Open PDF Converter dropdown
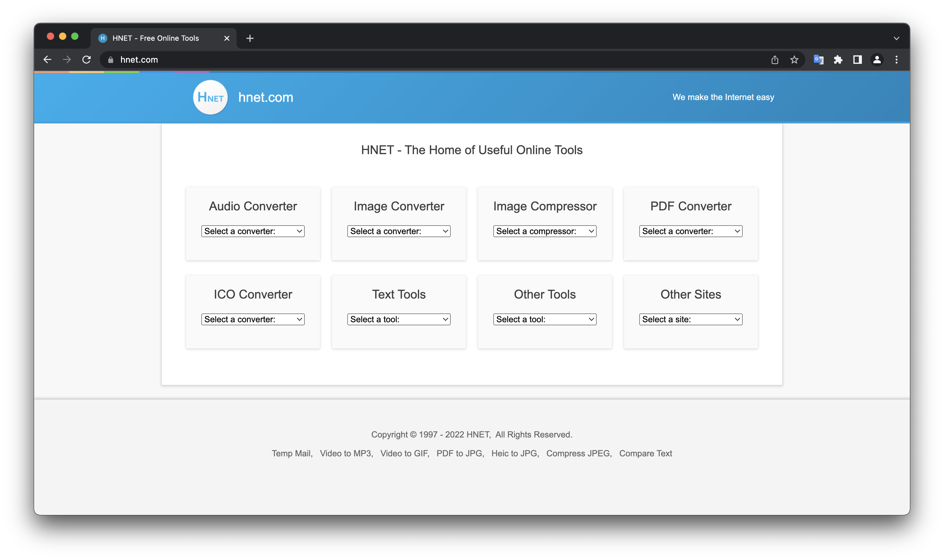 (x=691, y=231)
